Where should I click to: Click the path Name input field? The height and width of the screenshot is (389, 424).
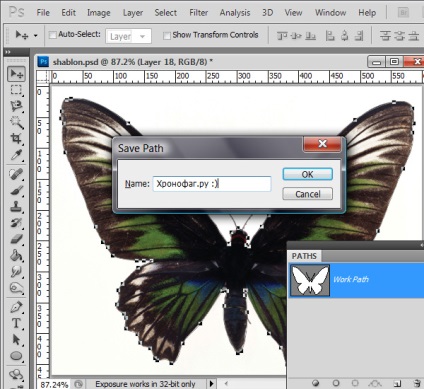tap(212, 184)
